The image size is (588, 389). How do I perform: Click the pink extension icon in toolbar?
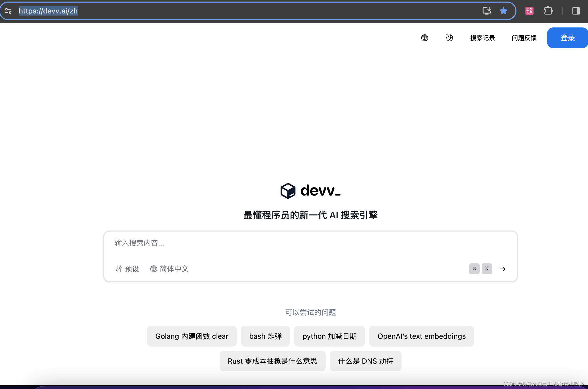[529, 11]
